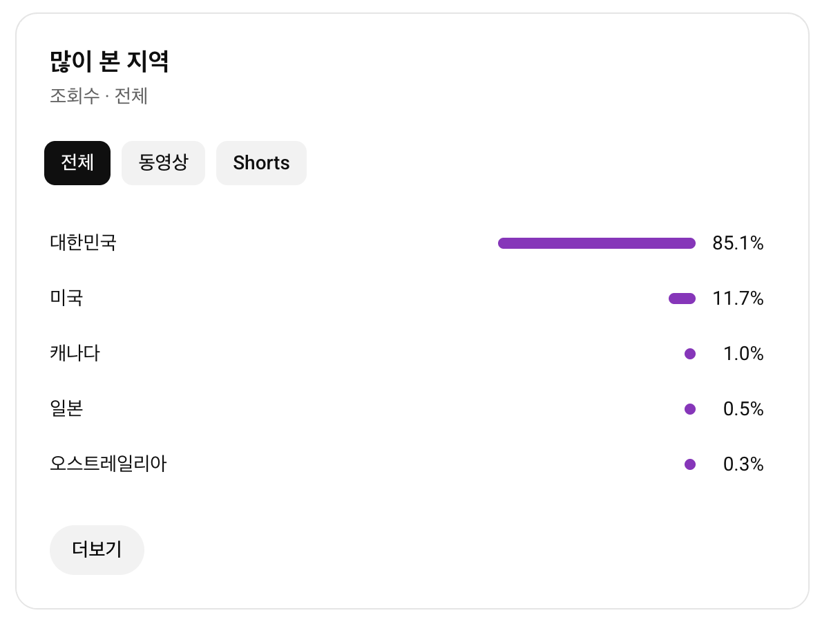Click the 1.0% value

[x=743, y=354]
